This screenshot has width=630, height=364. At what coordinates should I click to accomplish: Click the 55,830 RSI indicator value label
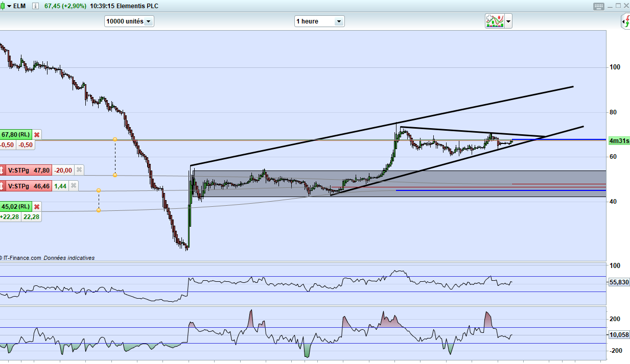tap(619, 282)
